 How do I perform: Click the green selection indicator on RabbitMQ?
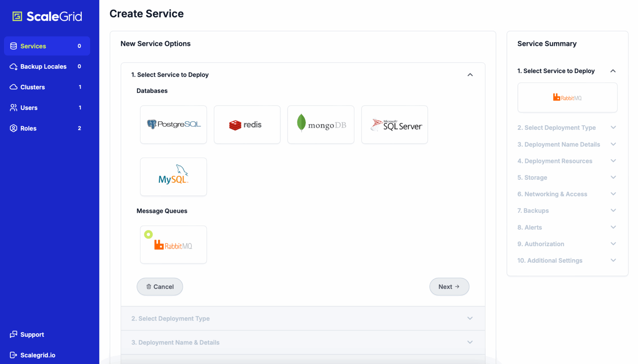click(148, 234)
